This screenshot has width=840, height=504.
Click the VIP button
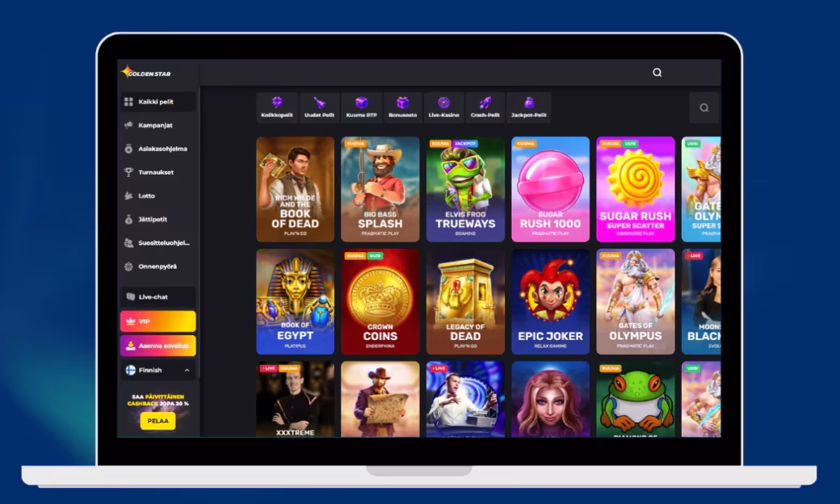(x=158, y=321)
